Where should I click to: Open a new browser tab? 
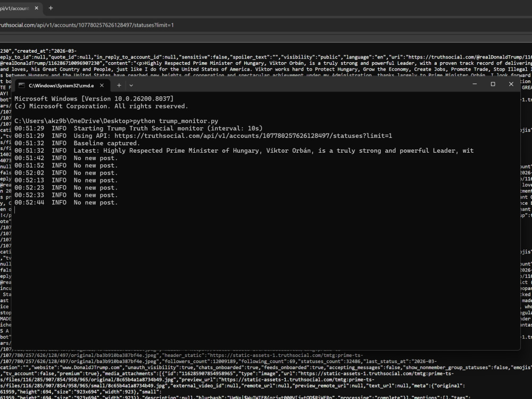[51, 8]
